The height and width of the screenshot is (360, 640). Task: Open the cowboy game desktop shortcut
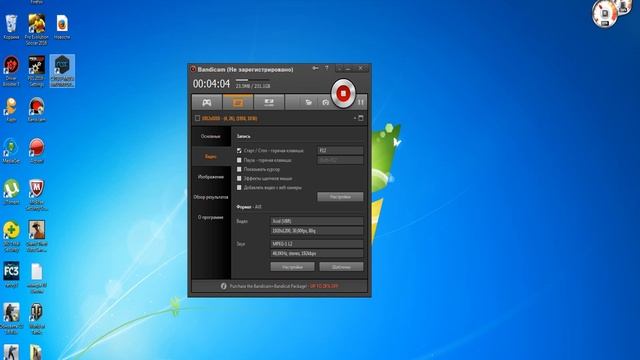point(36,236)
